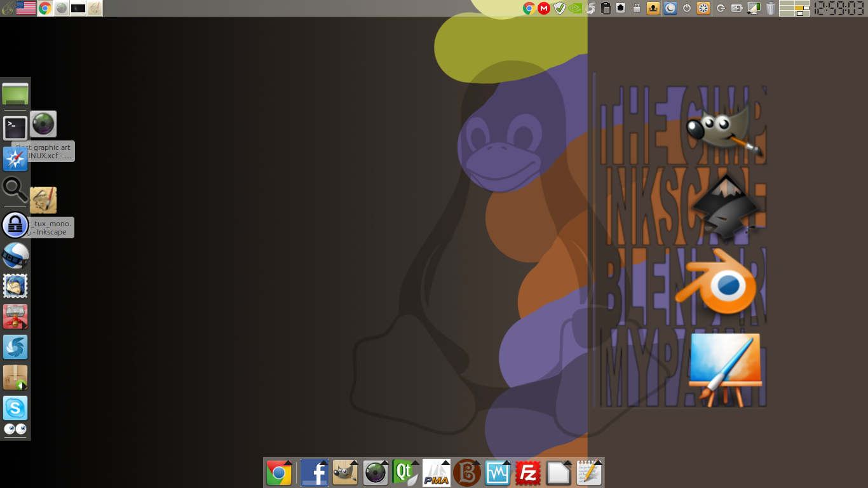This screenshot has width=868, height=488.
Task: Click the wired network connection tray icon
Action: coord(621,8)
